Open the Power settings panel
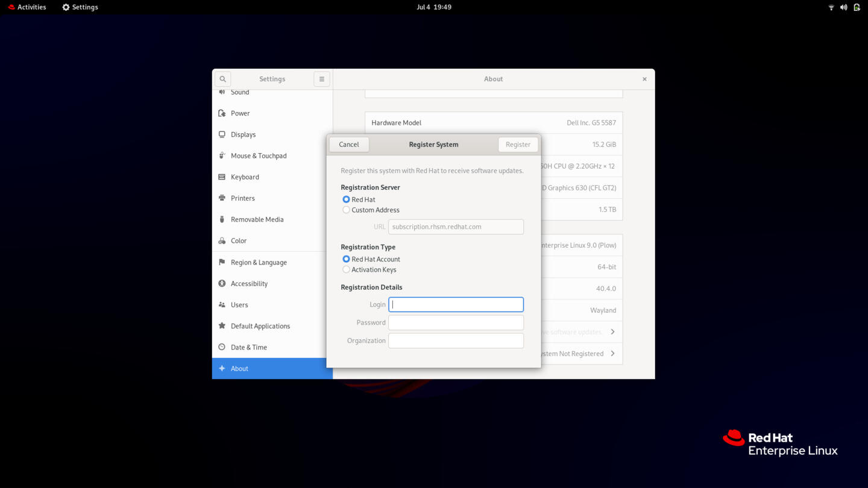 [x=272, y=113]
